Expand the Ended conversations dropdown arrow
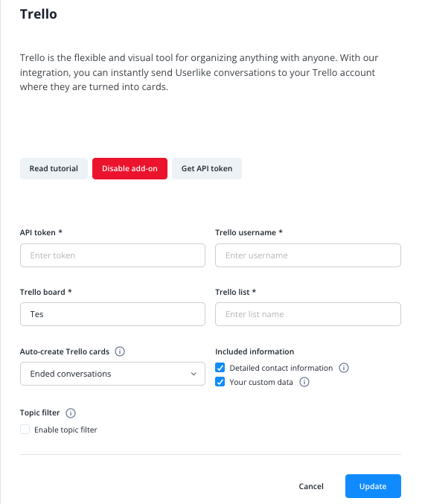Image resolution: width=422 pixels, height=504 pixels. (x=194, y=374)
